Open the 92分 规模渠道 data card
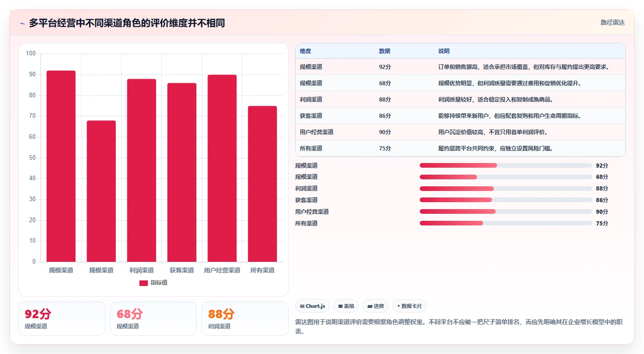 click(62, 319)
